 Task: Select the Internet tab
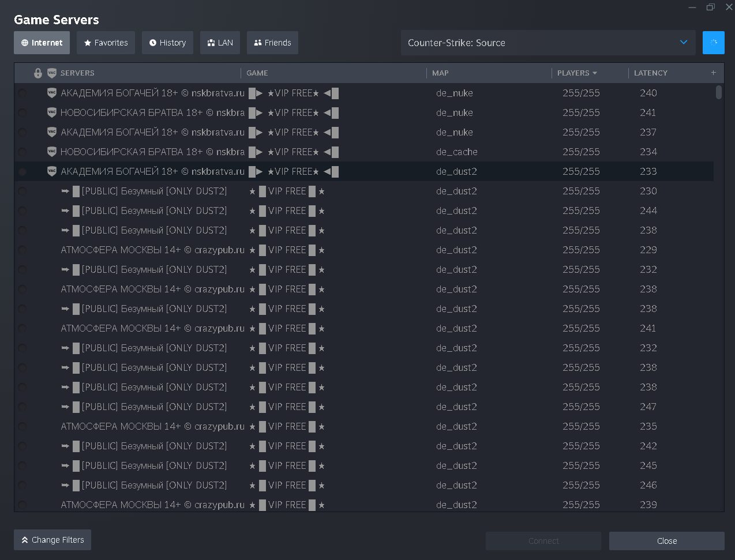[42, 43]
